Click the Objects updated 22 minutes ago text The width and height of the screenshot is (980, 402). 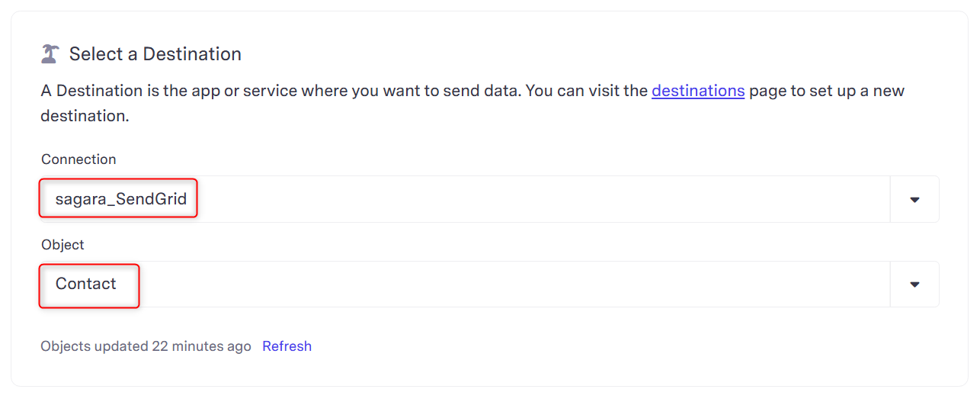[146, 346]
